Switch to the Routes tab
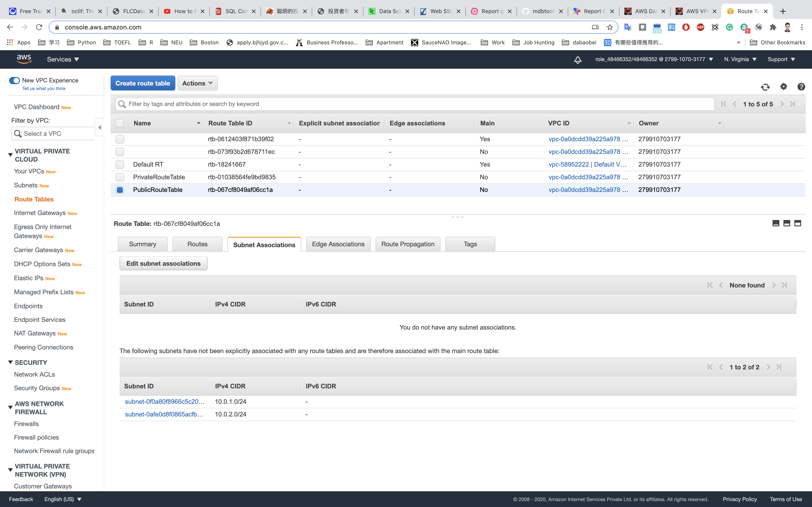 [x=197, y=244]
